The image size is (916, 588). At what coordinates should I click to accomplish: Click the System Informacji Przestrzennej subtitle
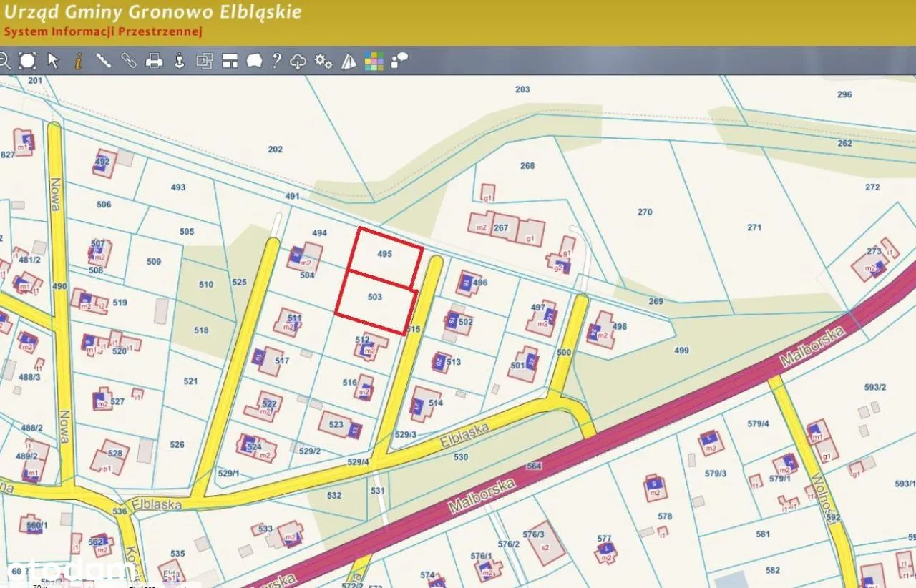104,31
